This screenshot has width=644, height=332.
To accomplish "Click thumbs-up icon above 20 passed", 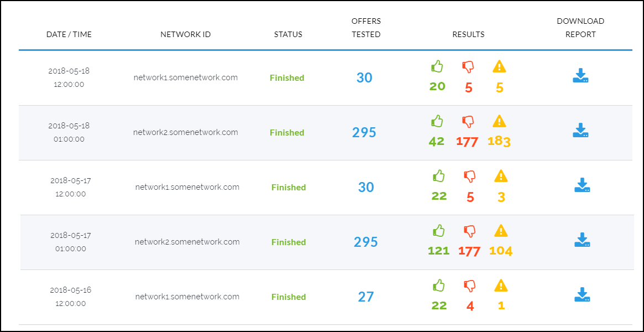I will pos(437,66).
